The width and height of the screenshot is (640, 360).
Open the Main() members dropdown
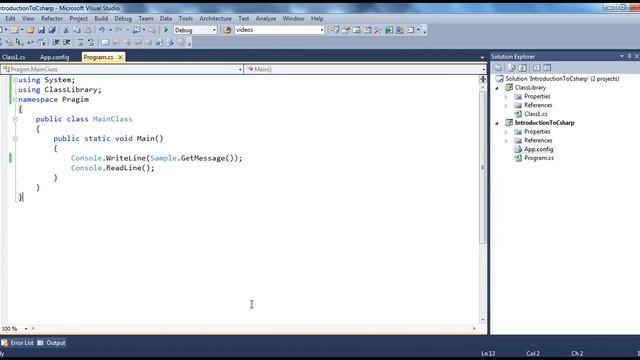[484, 69]
